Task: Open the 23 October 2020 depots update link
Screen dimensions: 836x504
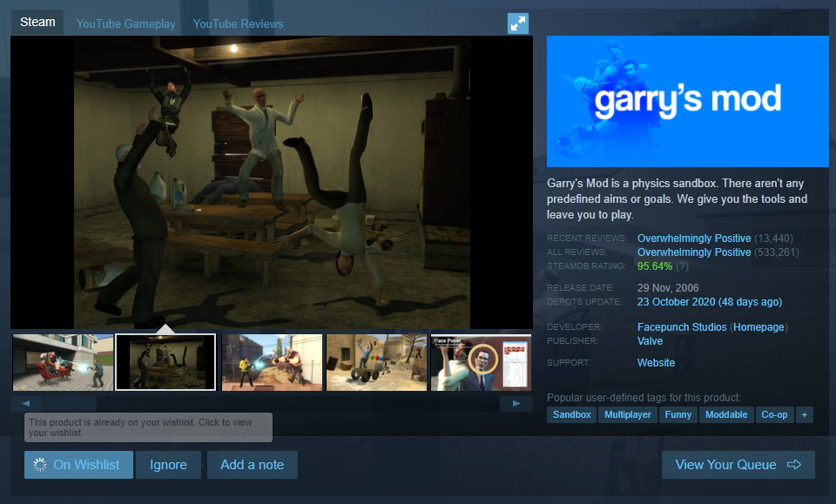Action: (x=710, y=301)
